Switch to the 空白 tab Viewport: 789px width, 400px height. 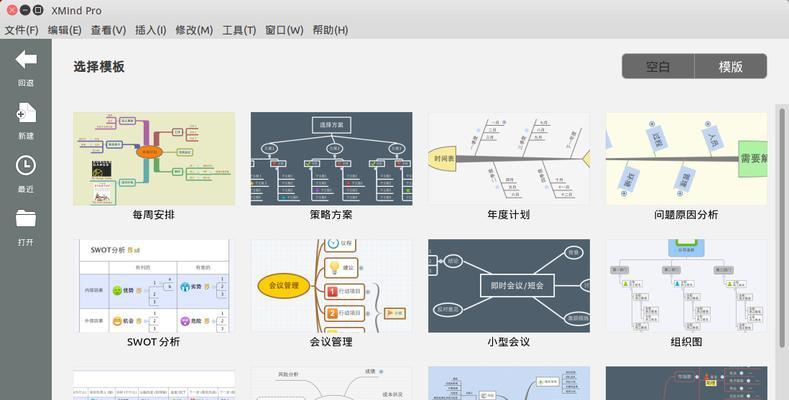click(658, 66)
